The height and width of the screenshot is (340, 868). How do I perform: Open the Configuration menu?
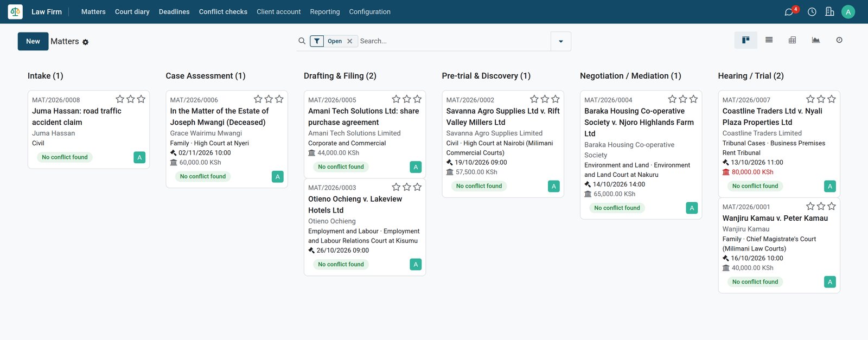[x=369, y=11]
